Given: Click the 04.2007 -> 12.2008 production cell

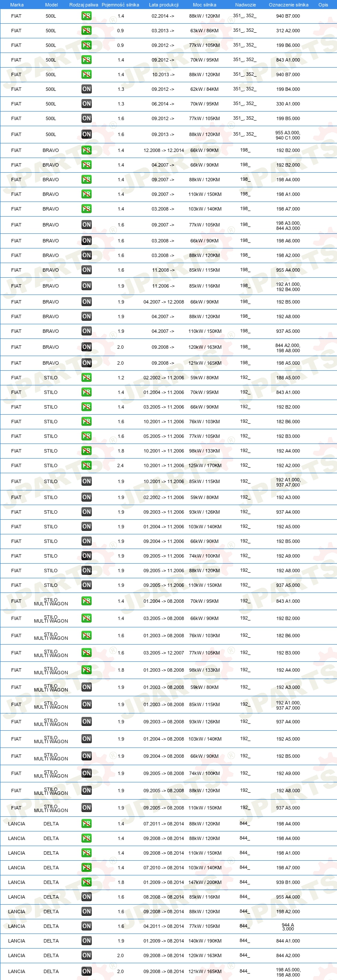Looking at the screenshot, I should click(x=164, y=302).
